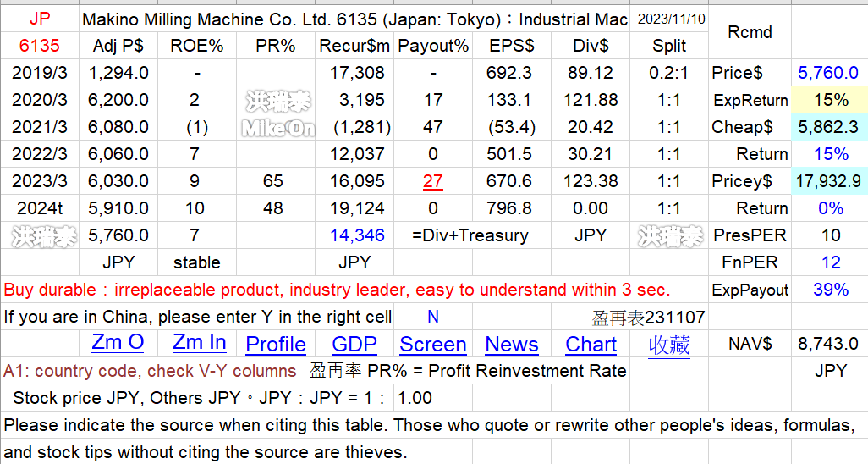Select the 2022/3 row label
Screen dimensions: 868x464
[40, 154]
